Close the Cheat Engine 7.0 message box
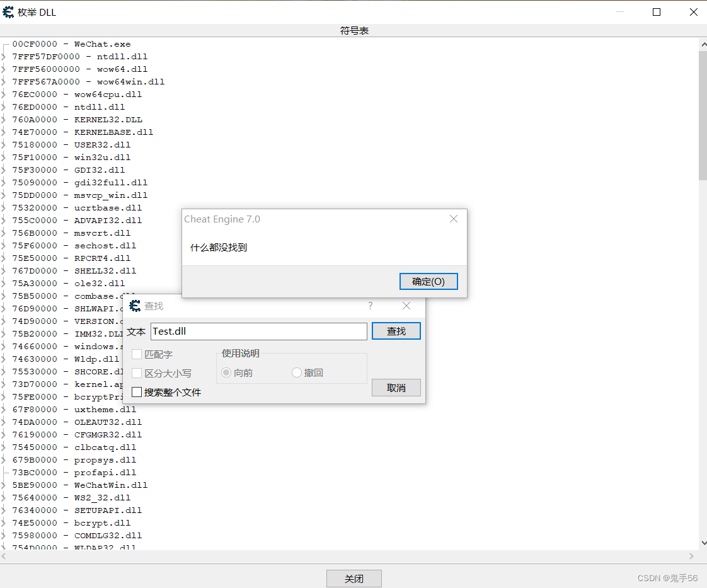This screenshot has height=588, width=707. click(x=454, y=219)
